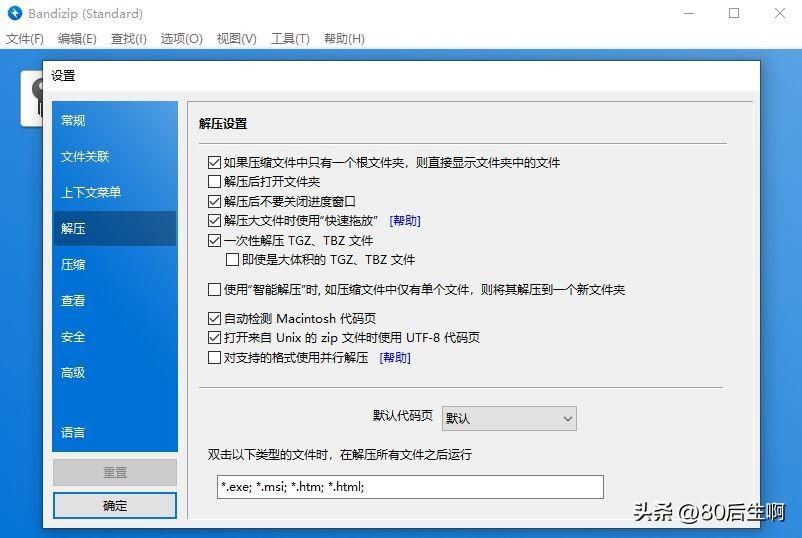Uncheck 如果压缩文件中只有一个根文件夹 option
The image size is (802, 538).
pyautogui.click(x=214, y=163)
